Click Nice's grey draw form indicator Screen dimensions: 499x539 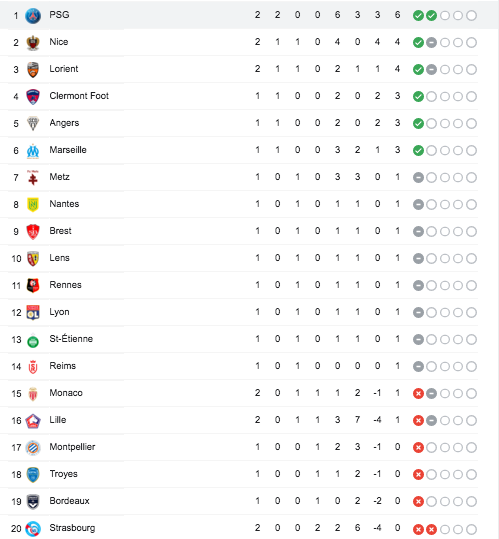(x=431, y=43)
